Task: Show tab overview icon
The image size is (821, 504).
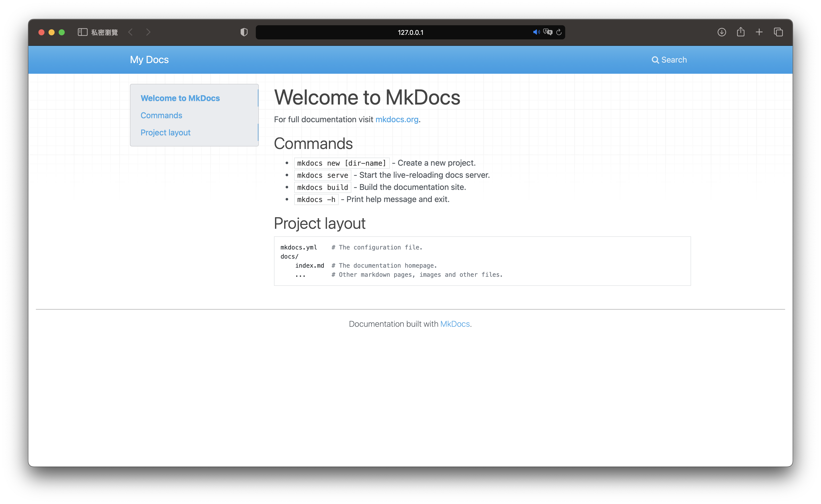Action: [778, 32]
